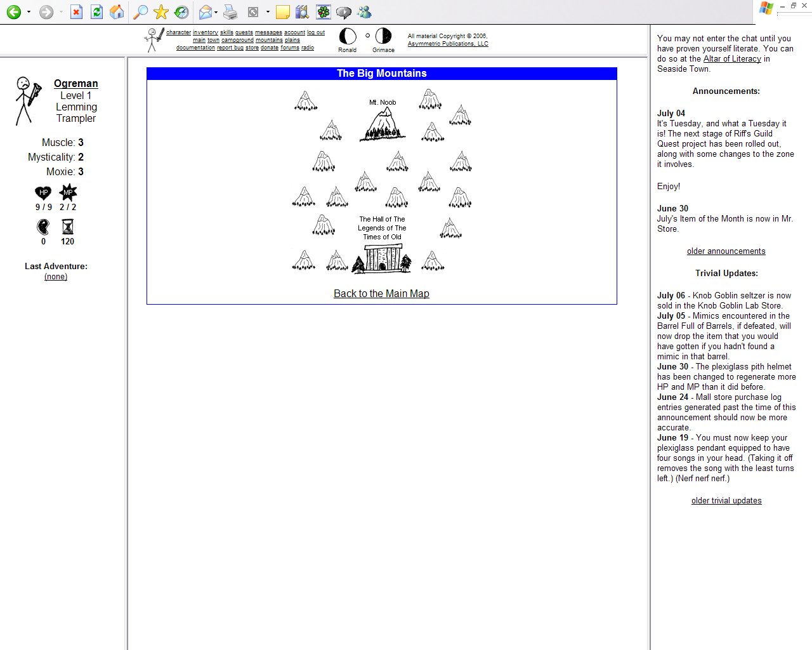The width and height of the screenshot is (812, 650).
Task: Open the campground link
Action: point(237,40)
